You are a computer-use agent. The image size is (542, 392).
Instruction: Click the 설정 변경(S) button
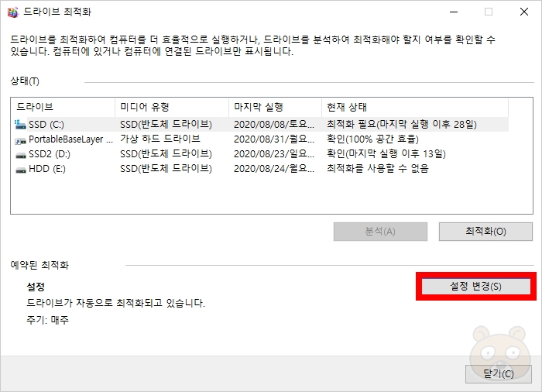475,286
